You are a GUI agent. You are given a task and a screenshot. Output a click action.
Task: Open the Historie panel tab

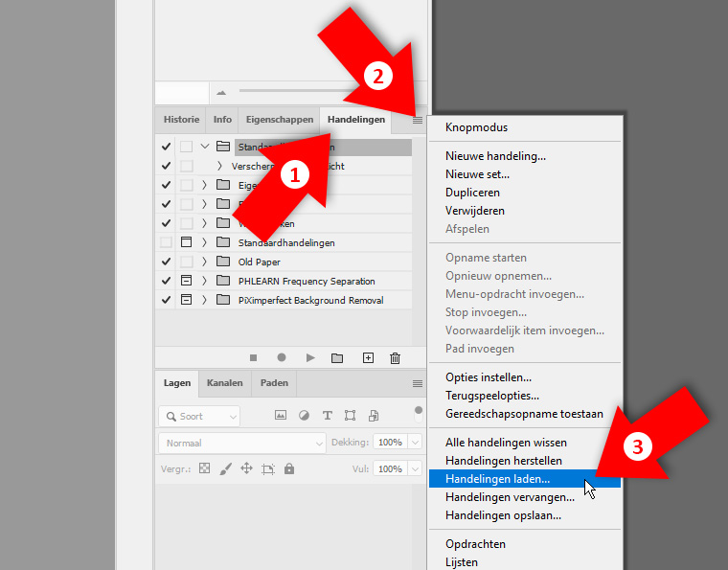[181, 120]
